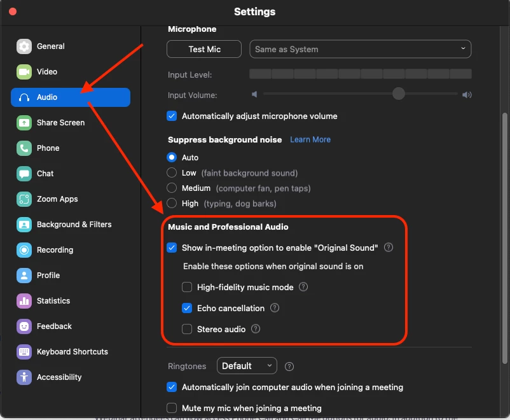Open the microphone Same as System dropdown
Screen dimensions: 510x420
tap(361, 49)
